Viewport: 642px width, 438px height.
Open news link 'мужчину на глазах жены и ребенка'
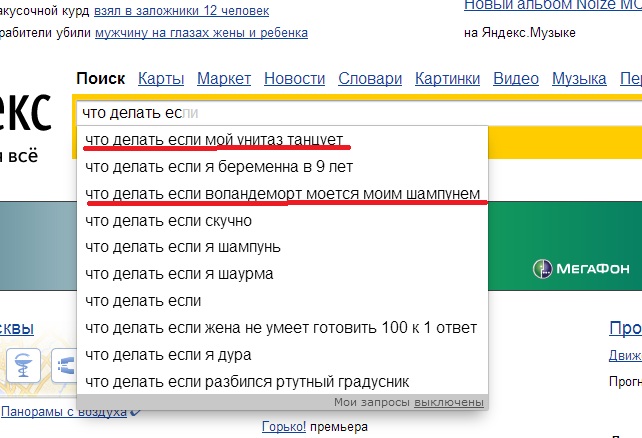pyautogui.click(x=201, y=32)
